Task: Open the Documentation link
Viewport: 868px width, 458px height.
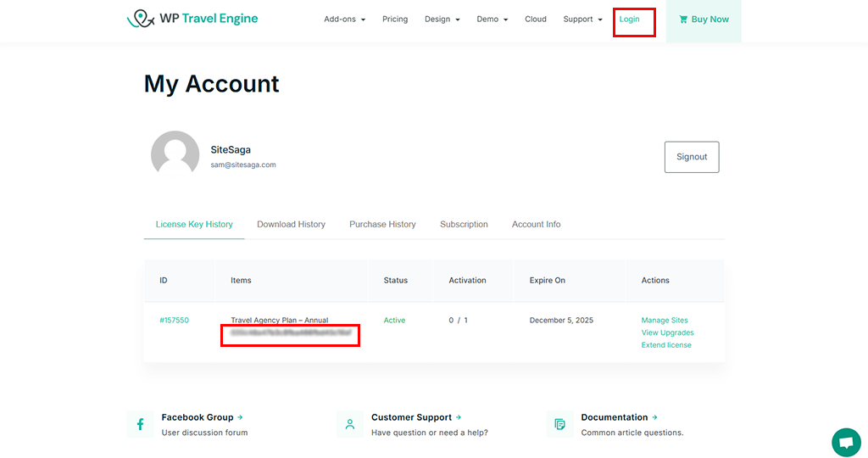Action: click(x=619, y=417)
